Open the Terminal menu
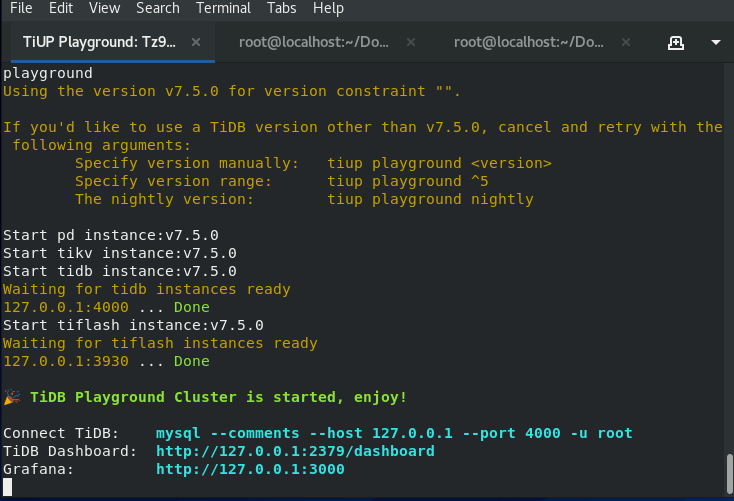Image resolution: width=734 pixels, height=501 pixels. (224, 8)
